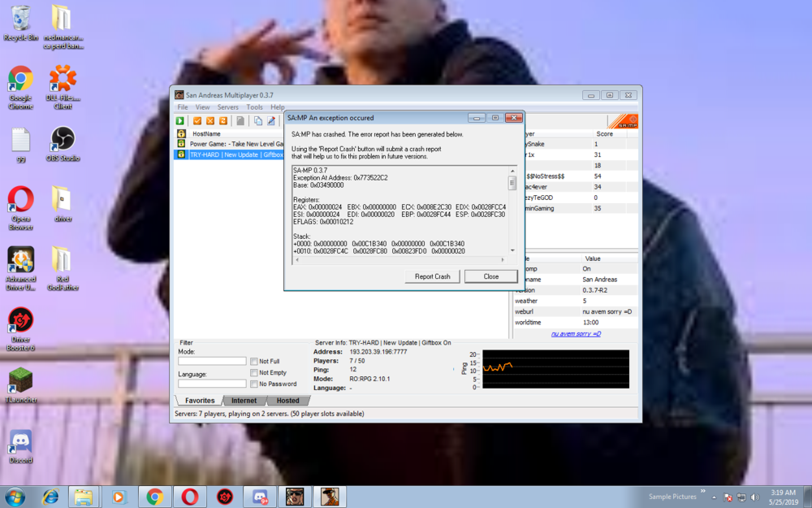
Task: Open Internet Explorer from the taskbar
Action: (x=50, y=497)
